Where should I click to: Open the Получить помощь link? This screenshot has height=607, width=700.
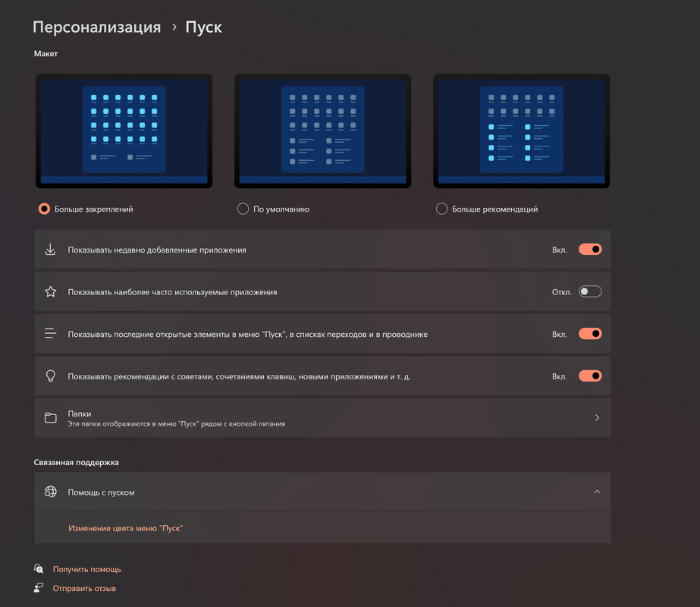point(86,569)
